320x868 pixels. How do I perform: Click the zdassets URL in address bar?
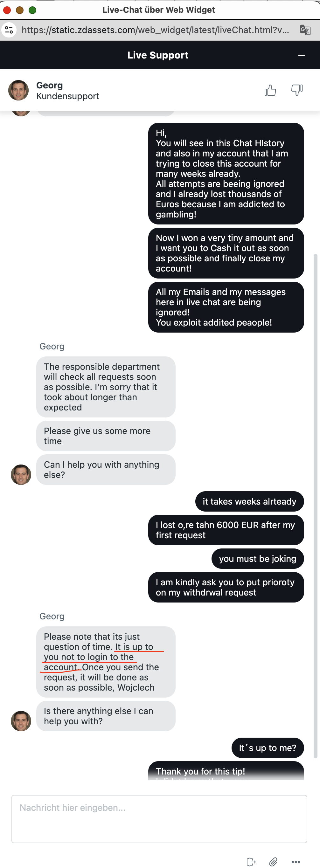pyautogui.click(x=155, y=30)
